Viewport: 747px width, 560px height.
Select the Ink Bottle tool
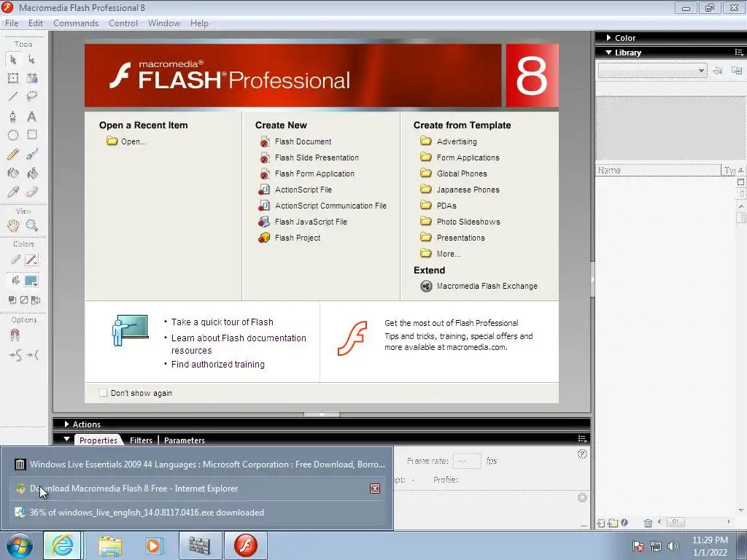click(13, 173)
